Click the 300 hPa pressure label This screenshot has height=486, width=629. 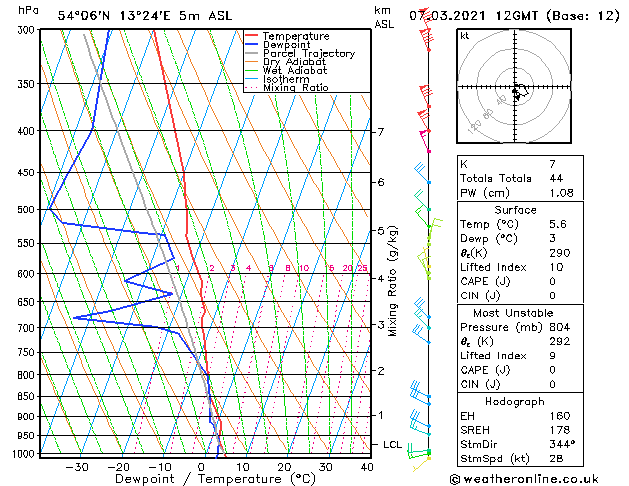28,30
